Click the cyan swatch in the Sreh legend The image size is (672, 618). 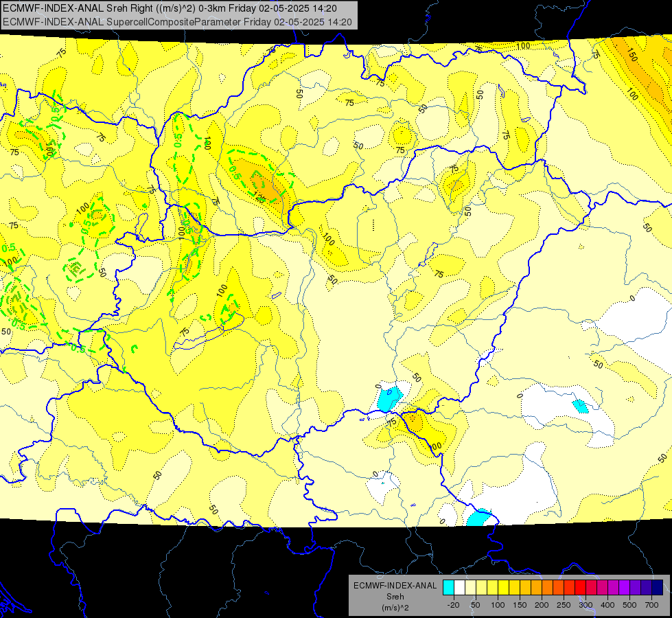click(x=448, y=588)
